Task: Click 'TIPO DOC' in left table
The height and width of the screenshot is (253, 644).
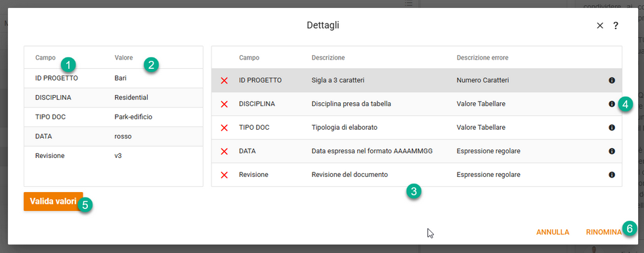Action: [x=51, y=117]
